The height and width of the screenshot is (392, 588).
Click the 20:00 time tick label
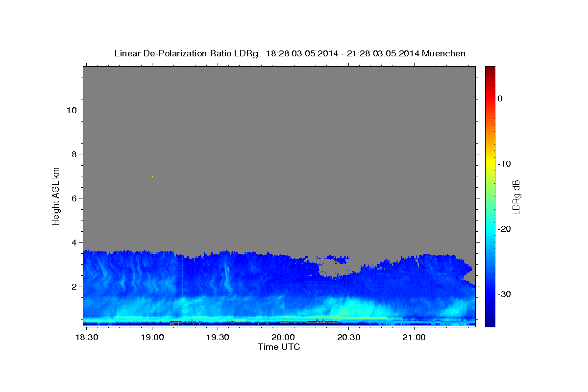click(x=283, y=338)
